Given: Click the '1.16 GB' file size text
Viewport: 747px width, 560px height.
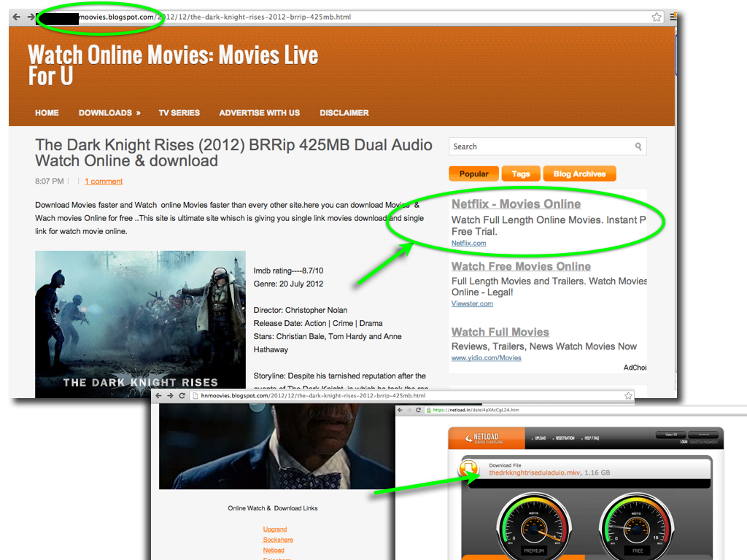Looking at the screenshot, I should pos(597,472).
